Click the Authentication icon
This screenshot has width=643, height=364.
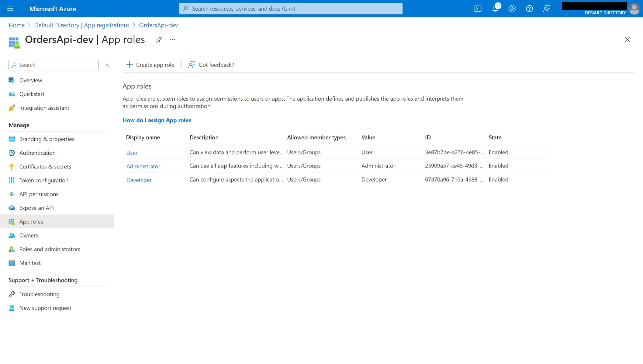12,153
